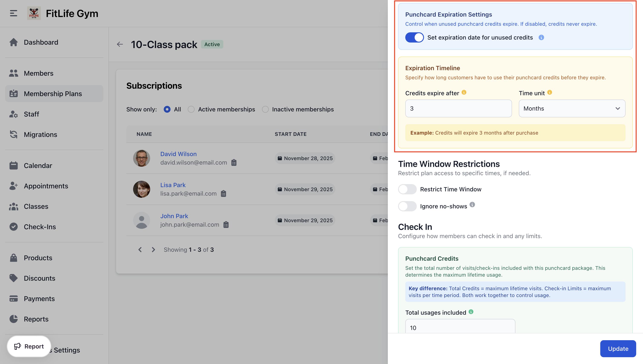Enable the Restrict Time Window toggle
The width and height of the screenshot is (643, 364).
tap(407, 189)
